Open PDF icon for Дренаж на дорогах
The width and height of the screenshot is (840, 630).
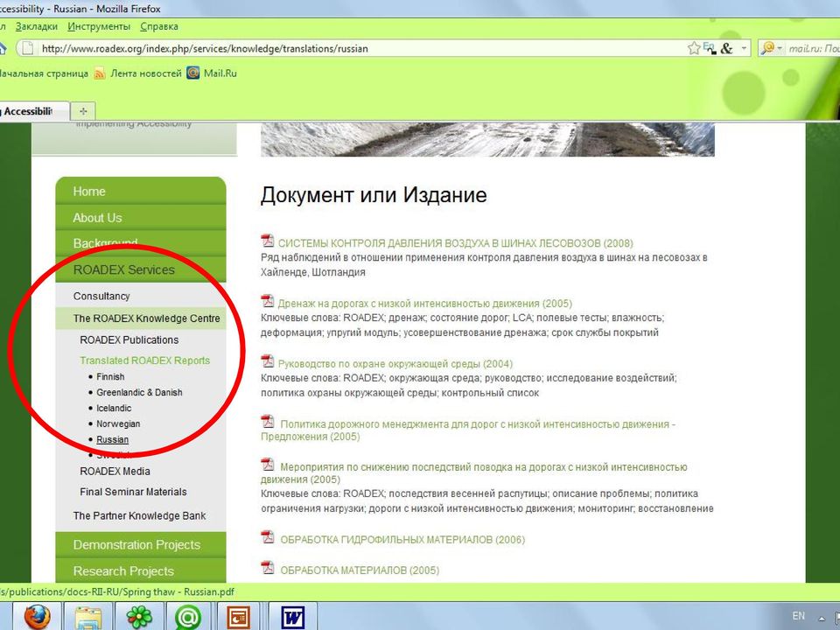tap(268, 301)
